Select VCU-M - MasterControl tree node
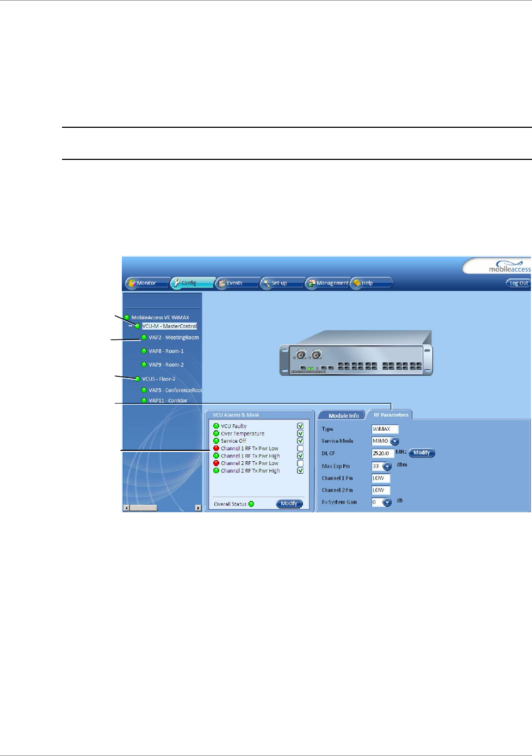Image resolution: width=532 pixels, height=756 pixels. [169, 326]
